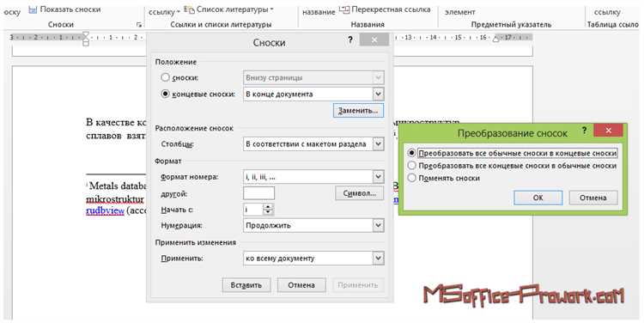Click Перекрестная ссылка in the ribbon
644x323 pixels.
click(385, 9)
